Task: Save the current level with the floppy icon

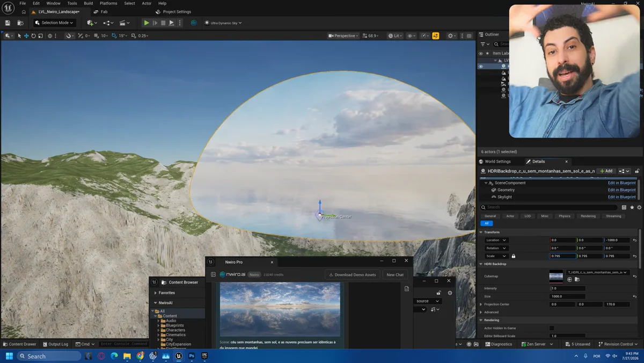Action: click(8, 23)
